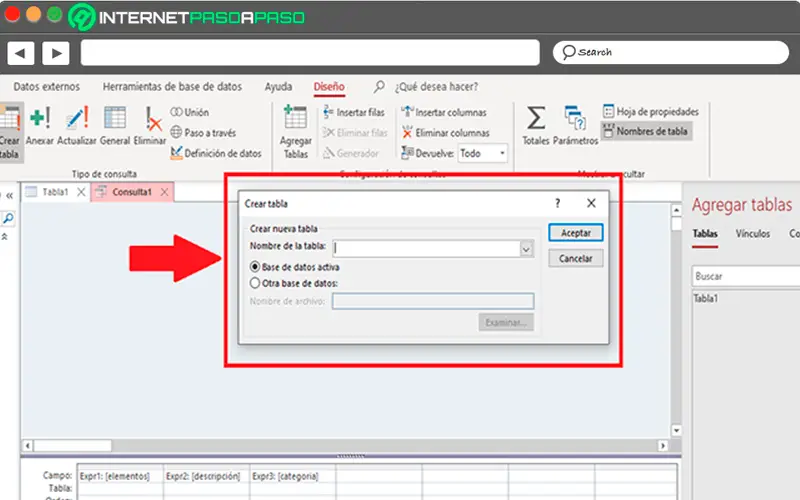This screenshot has height=500, width=800.
Task: Click Eliminar columnas
Action: tap(445, 133)
